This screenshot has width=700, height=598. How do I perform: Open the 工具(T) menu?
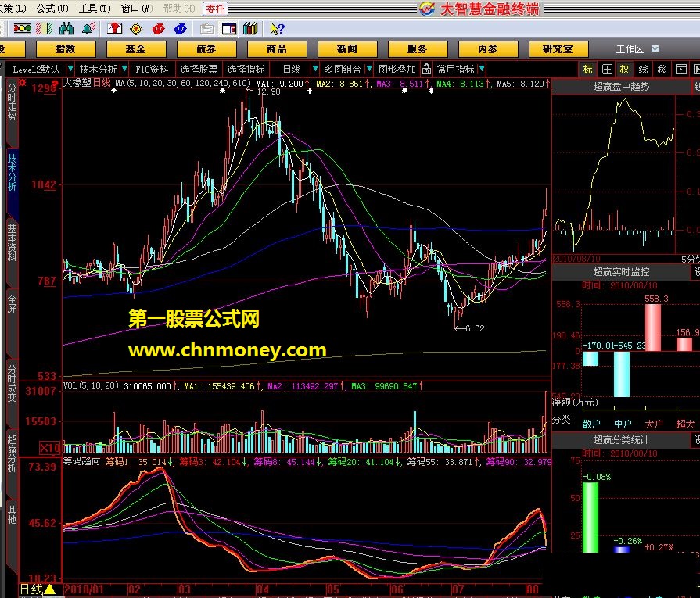click(x=95, y=9)
